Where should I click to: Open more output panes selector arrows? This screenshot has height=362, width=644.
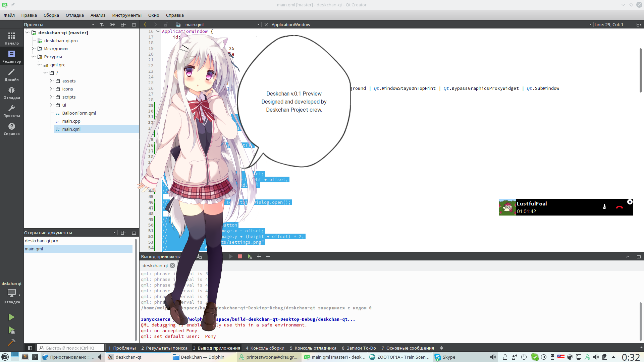441,348
